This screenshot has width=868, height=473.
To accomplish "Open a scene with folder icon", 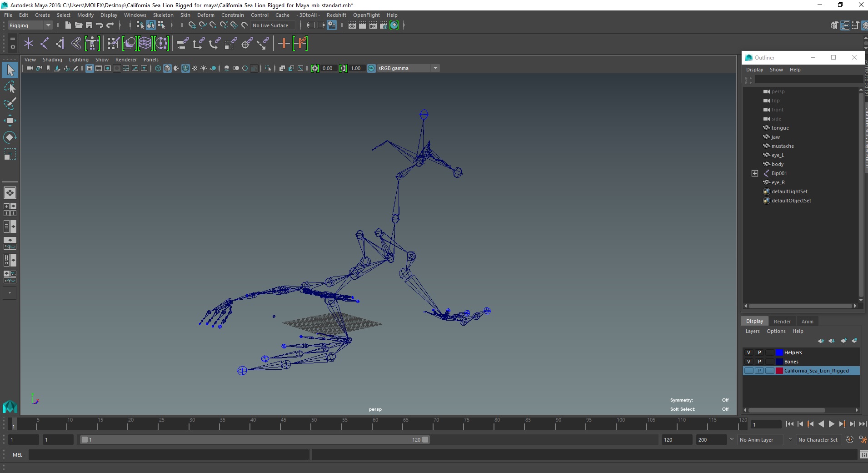I will coord(79,25).
